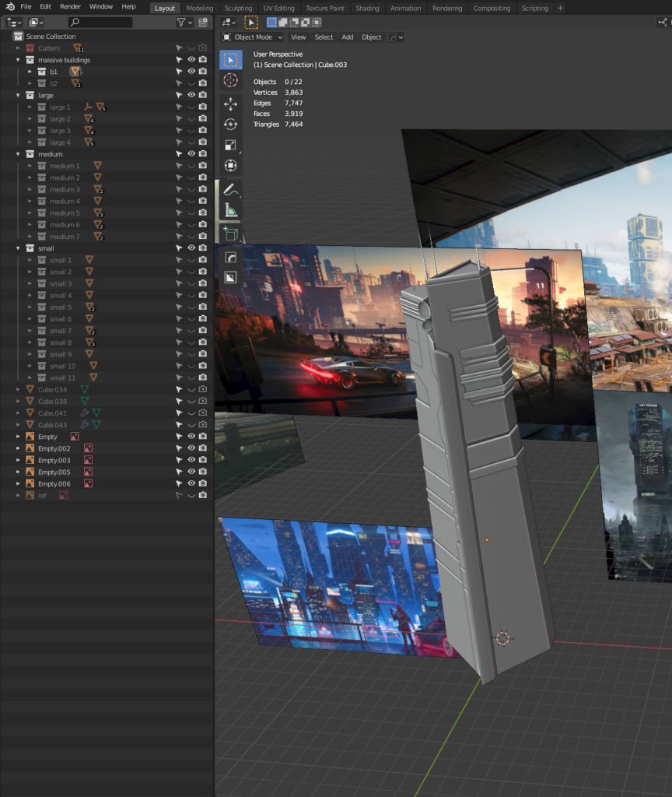The width and height of the screenshot is (672, 797).
Task: Switch to the Modeling workspace tab
Action: 200,9
